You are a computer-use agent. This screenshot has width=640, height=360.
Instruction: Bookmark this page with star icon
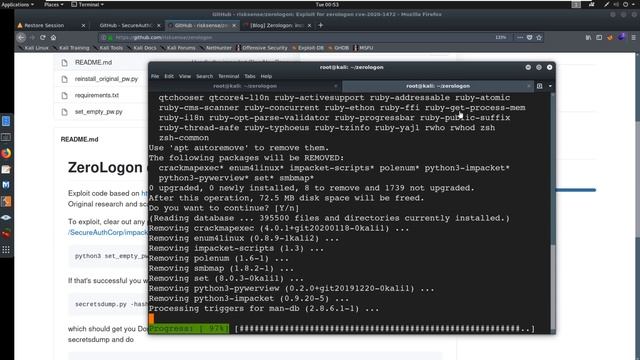coord(539,37)
